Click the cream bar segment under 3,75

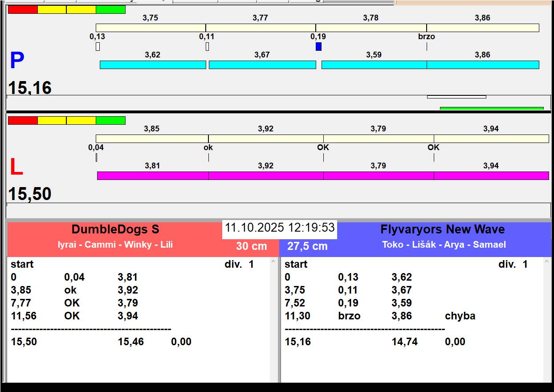click(x=151, y=28)
